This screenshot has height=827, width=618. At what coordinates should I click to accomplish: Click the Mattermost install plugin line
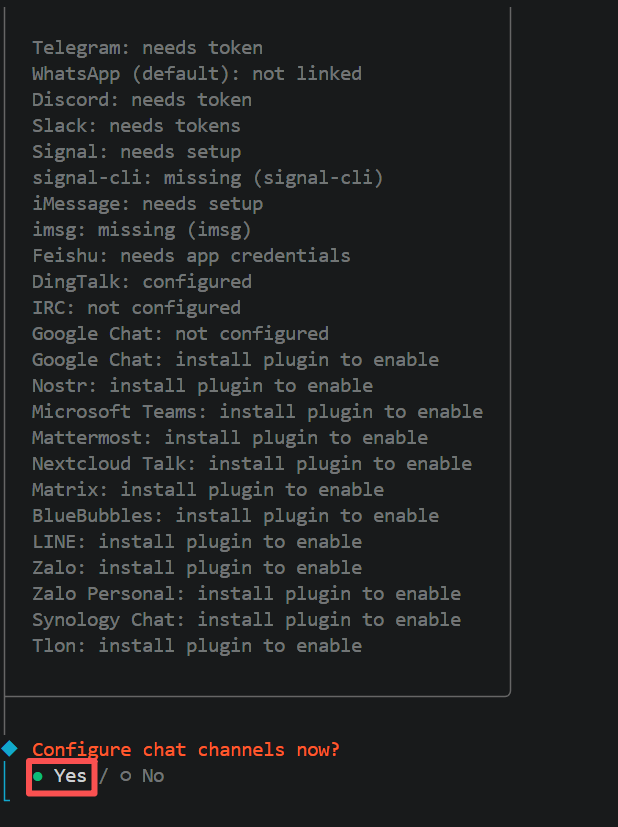tap(230, 438)
